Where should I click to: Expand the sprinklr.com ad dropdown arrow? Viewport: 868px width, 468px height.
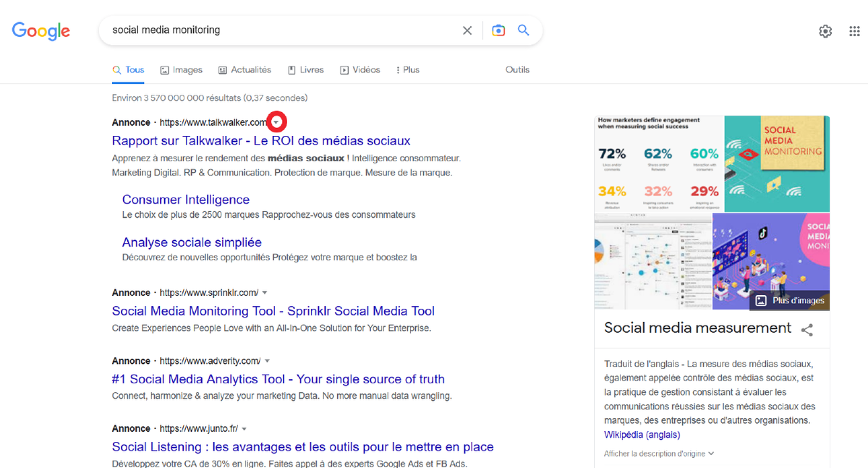point(265,293)
